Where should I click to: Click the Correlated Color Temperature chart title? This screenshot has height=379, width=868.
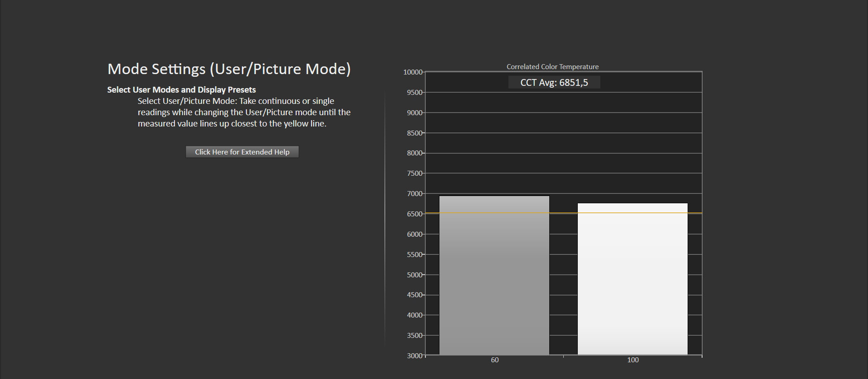(552, 66)
